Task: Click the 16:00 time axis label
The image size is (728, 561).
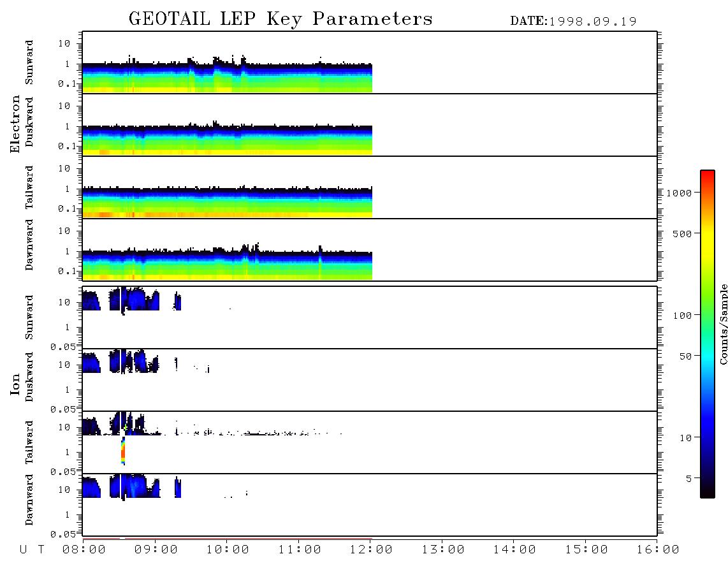Action: pos(658,550)
